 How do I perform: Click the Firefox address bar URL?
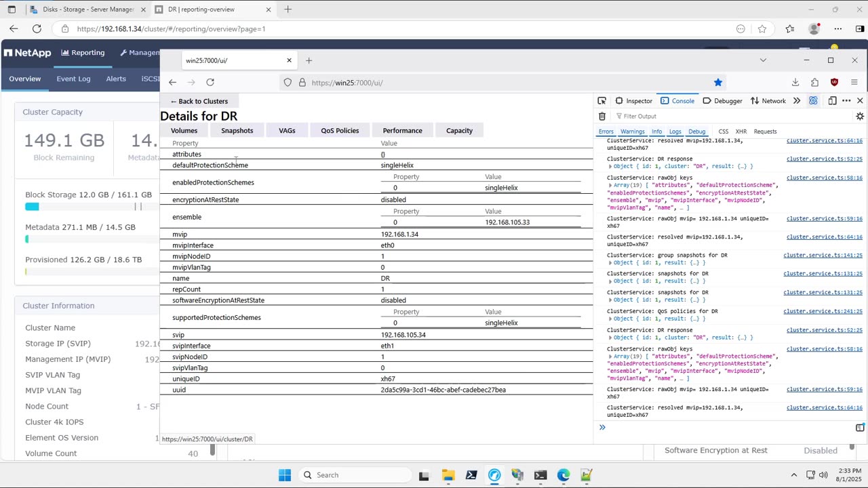point(347,83)
